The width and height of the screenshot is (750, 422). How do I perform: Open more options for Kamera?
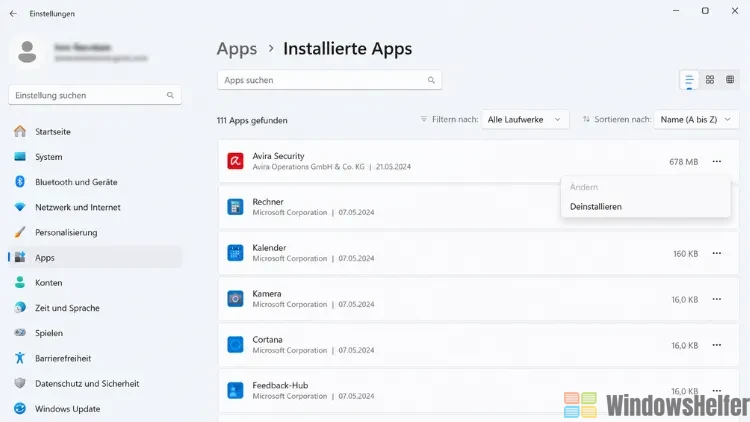tap(717, 300)
